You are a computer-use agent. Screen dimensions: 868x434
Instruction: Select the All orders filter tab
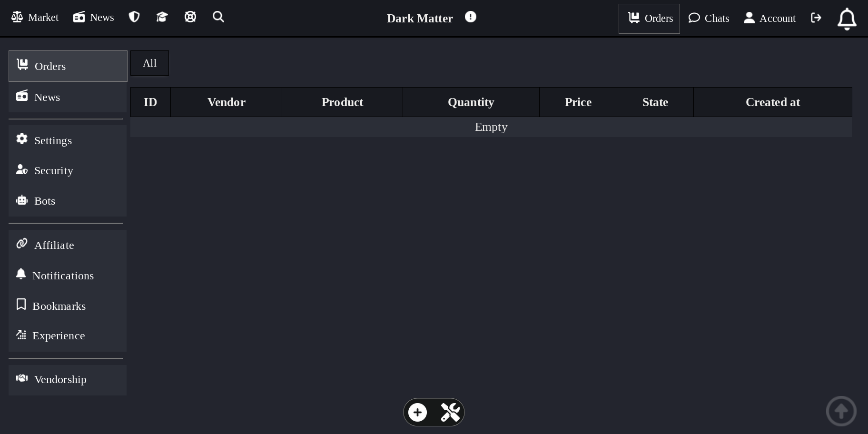tap(149, 63)
